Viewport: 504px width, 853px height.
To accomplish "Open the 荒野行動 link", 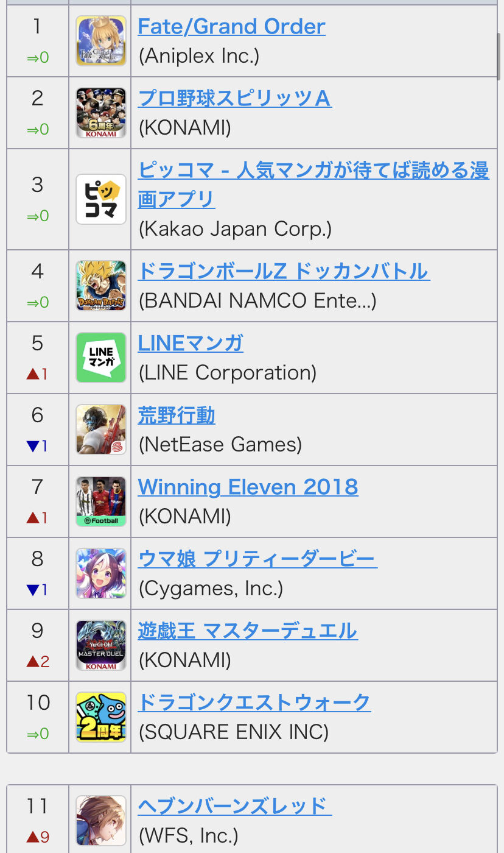I will (177, 415).
